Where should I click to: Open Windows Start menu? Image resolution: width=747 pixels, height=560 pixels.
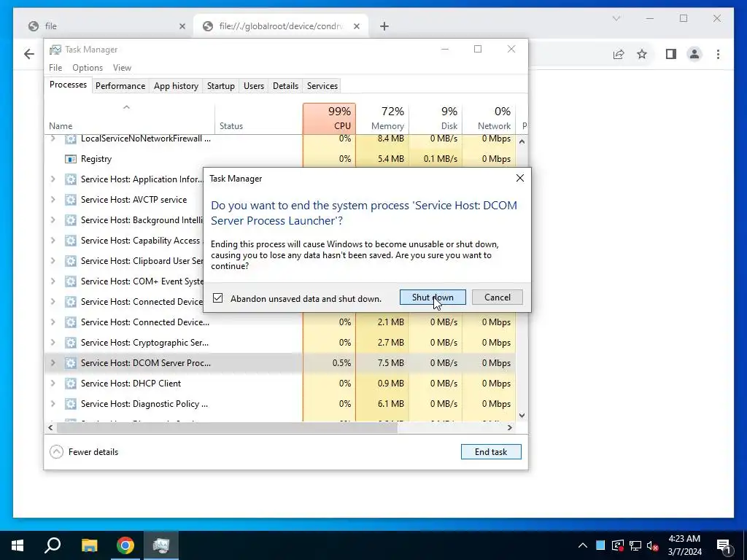pos(18,545)
